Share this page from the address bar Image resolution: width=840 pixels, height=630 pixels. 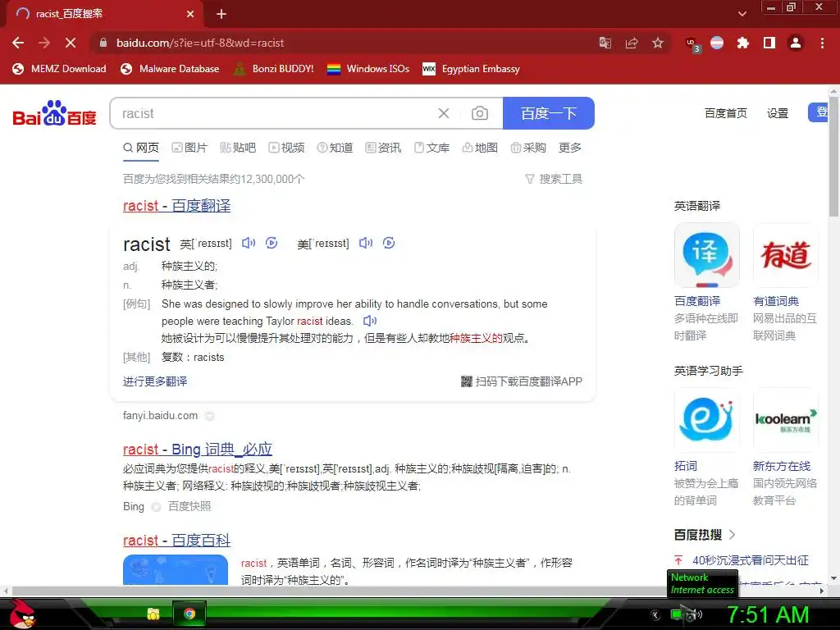(632, 43)
